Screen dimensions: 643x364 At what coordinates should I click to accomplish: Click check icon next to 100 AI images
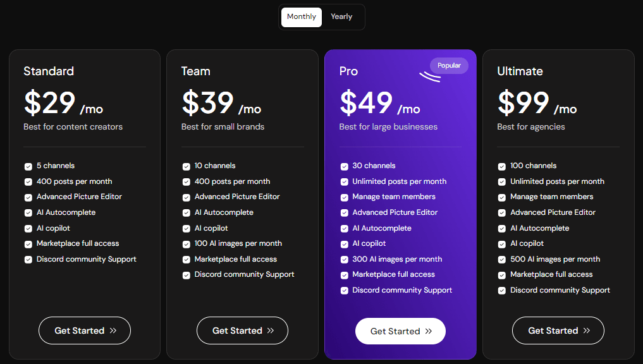pyautogui.click(x=186, y=245)
